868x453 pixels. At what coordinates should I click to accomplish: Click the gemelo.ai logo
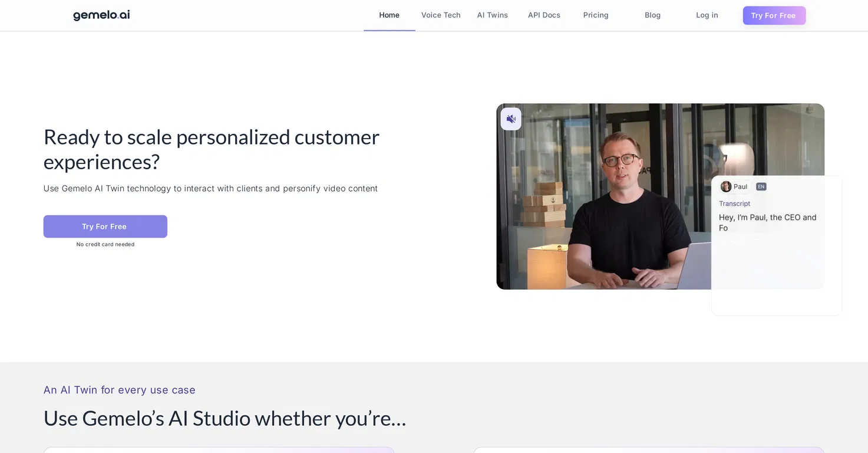point(101,15)
